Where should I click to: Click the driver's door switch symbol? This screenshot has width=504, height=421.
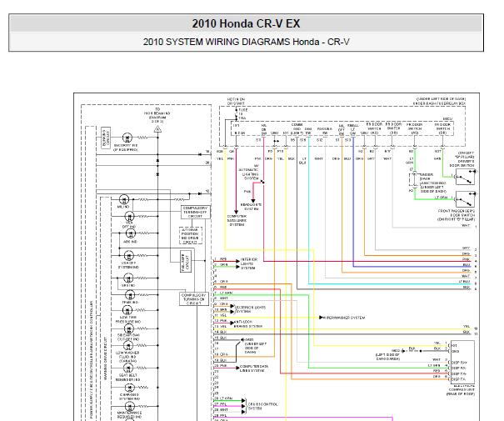pyautogui.click(x=465, y=178)
